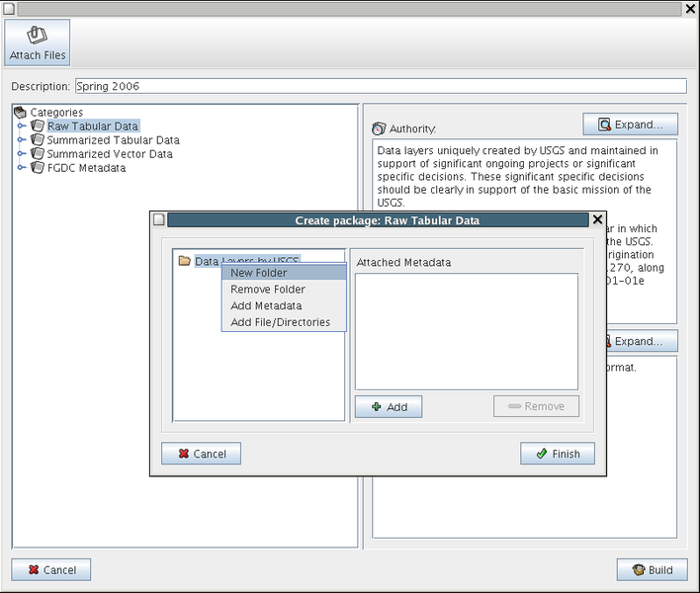Click the Categories root icon
This screenshot has width=700, height=593.
pyautogui.click(x=20, y=113)
